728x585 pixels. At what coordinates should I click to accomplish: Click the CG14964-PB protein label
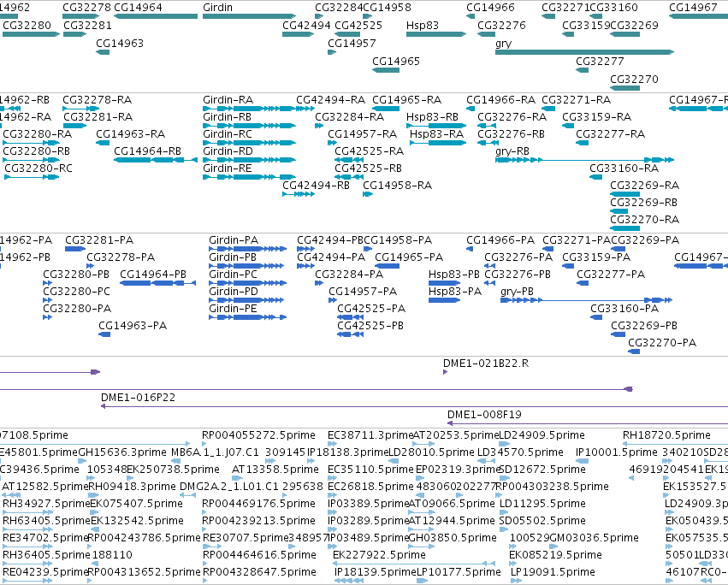(153, 275)
